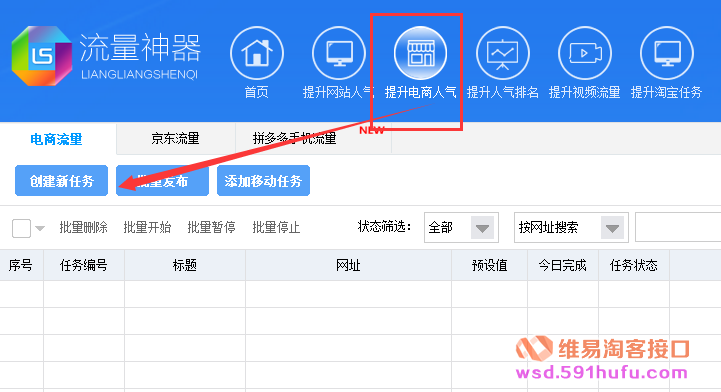721x392 pixels.
Task: Click 网址 column header
Action: pyautogui.click(x=348, y=265)
